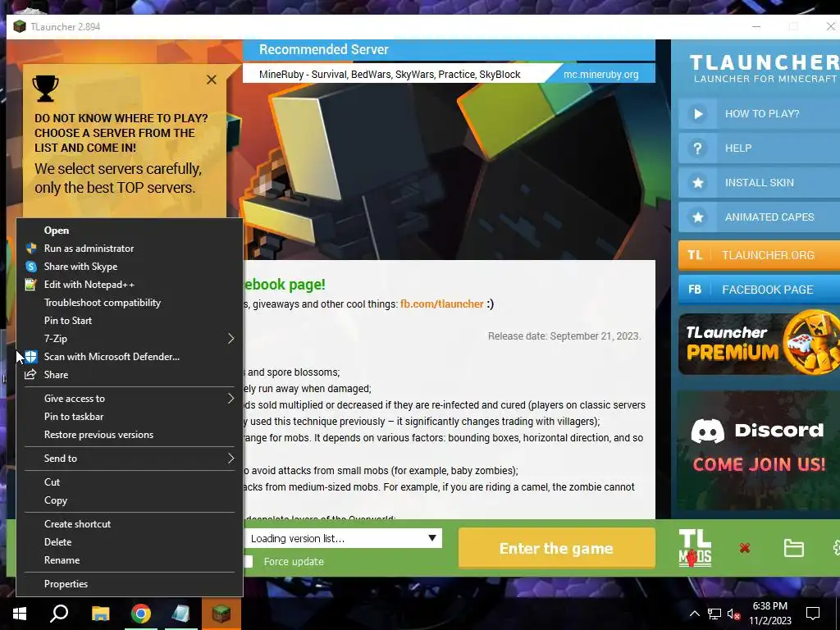Select Rename in the context menu

(x=130, y=559)
